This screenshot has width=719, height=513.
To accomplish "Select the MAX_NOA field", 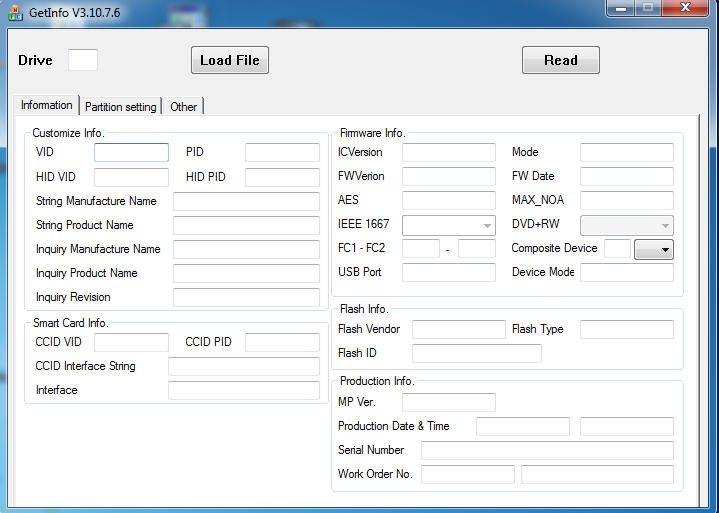I will [626, 200].
